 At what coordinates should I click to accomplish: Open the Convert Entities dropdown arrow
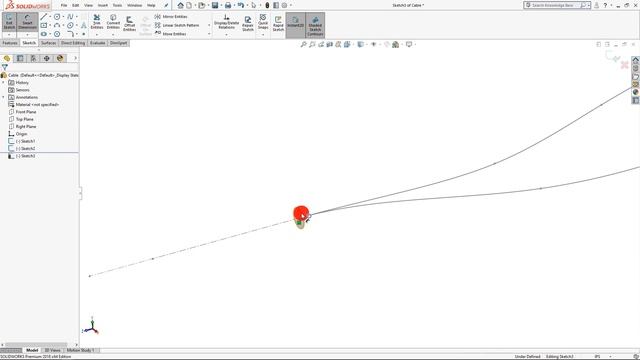pyautogui.click(x=113, y=35)
